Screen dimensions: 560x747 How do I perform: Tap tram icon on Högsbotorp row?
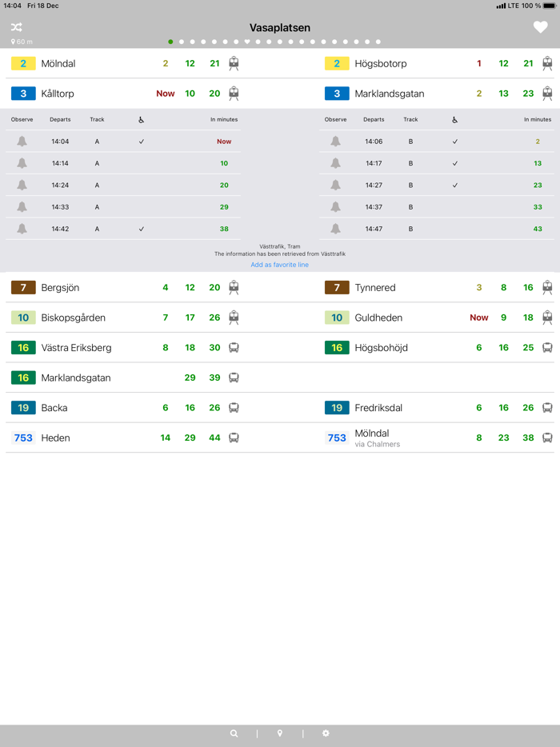[547, 63]
